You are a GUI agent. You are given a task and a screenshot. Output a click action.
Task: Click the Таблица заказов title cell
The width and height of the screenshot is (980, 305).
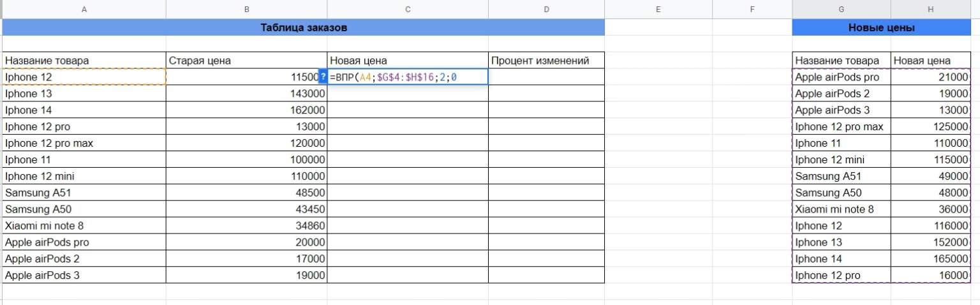tap(304, 27)
